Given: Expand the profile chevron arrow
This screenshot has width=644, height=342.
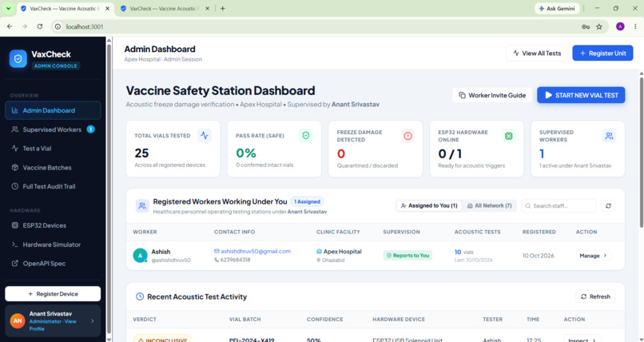Looking at the screenshot, I should (93, 321).
